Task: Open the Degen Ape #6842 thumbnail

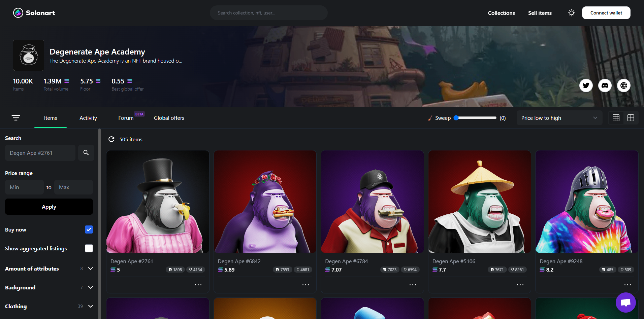Action: [x=265, y=202]
